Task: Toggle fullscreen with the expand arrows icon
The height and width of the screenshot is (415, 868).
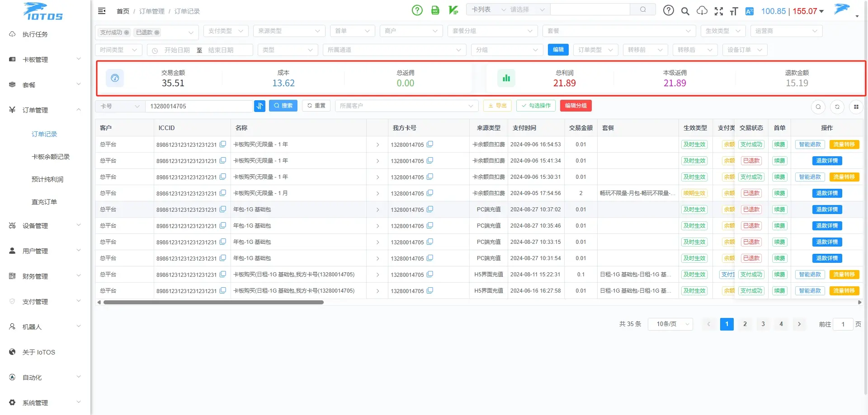Action: (718, 11)
